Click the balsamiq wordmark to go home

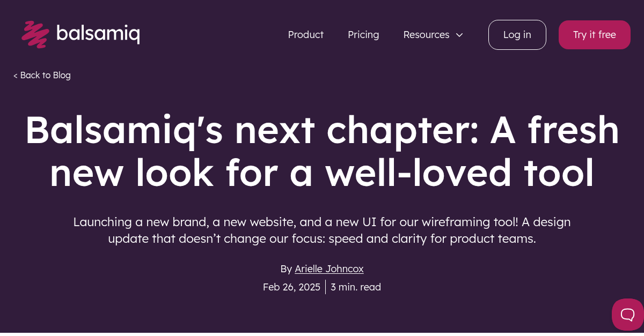click(x=98, y=34)
